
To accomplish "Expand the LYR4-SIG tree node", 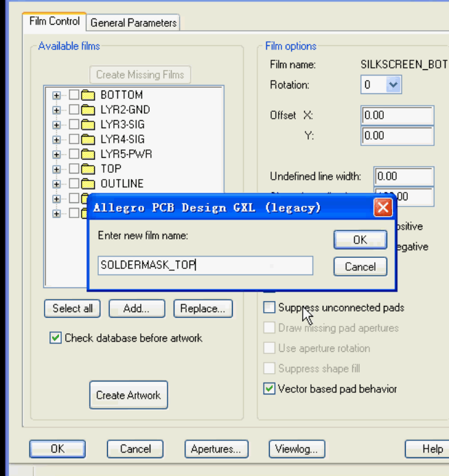I will [x=56, y=140].
